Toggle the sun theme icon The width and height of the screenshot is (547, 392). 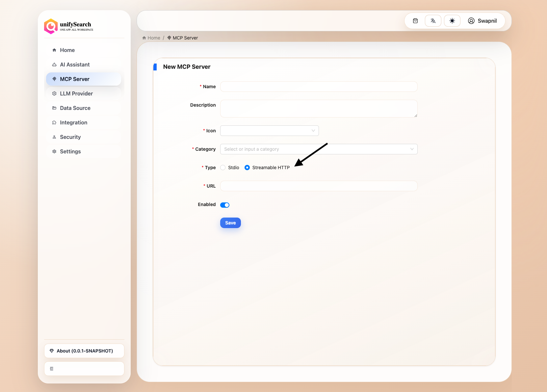(x=452, y=21)
